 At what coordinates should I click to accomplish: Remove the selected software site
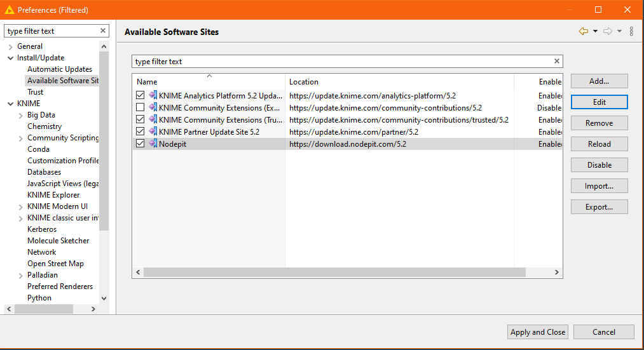pos(599,123)
